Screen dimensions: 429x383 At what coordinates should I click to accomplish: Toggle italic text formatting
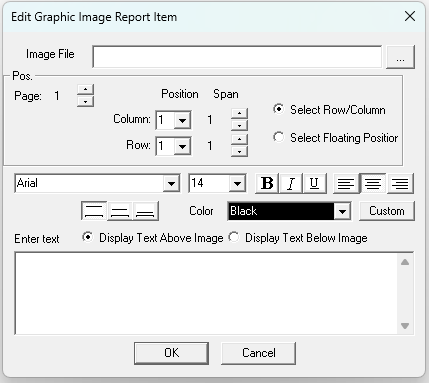coord(291,183)
